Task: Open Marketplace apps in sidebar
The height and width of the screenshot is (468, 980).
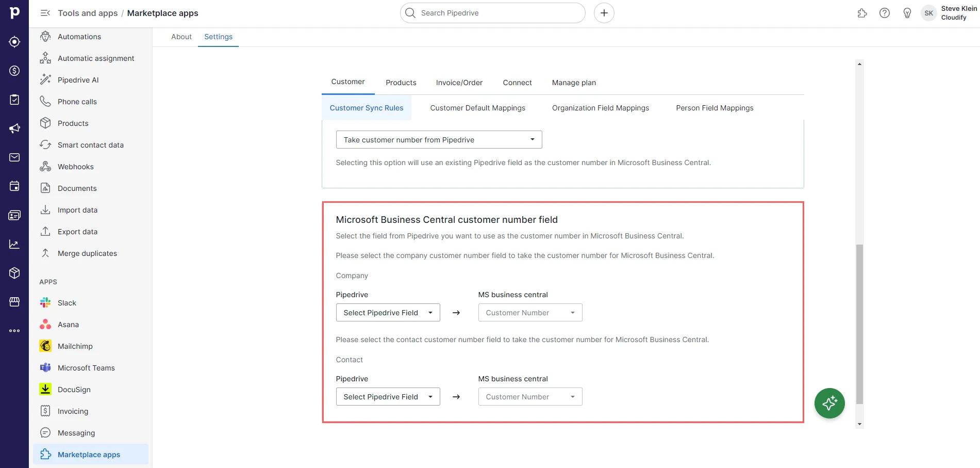Action: [x=91, y=455]
